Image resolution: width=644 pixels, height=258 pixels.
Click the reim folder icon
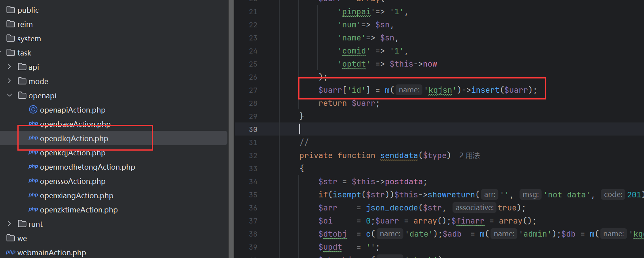pos(11,24)
